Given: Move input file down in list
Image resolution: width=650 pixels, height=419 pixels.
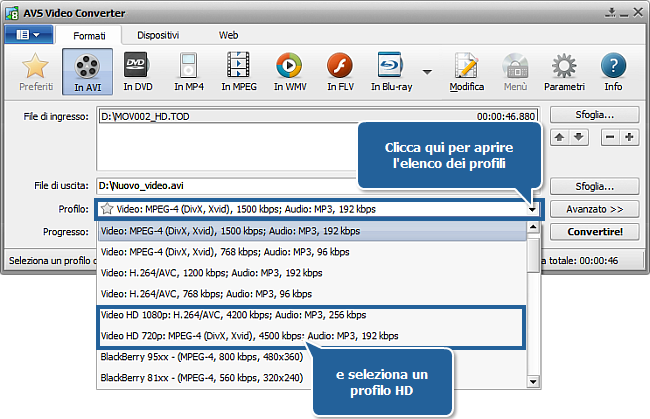Looking at the screenshot, I should point(579,137).
